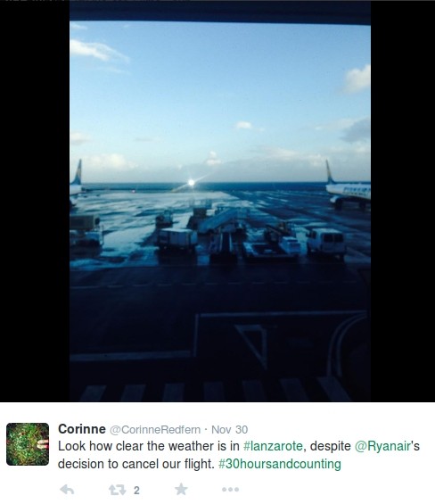Image resolution: width=435 pixels, height=504 pixels.
Task: Open the @Ryanair mention link
Action: tap(383, 446)
